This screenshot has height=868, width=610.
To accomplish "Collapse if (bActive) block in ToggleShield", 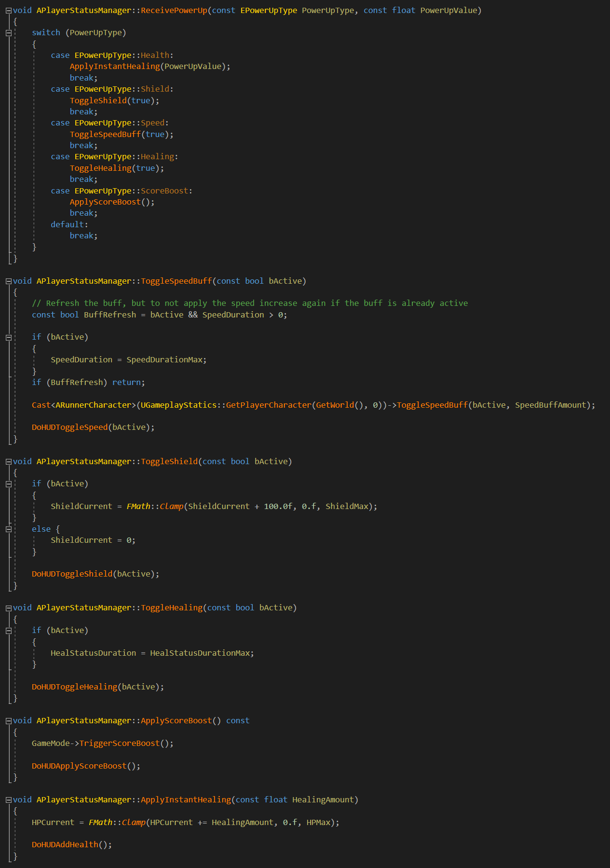I will click(x=9, y=484).
